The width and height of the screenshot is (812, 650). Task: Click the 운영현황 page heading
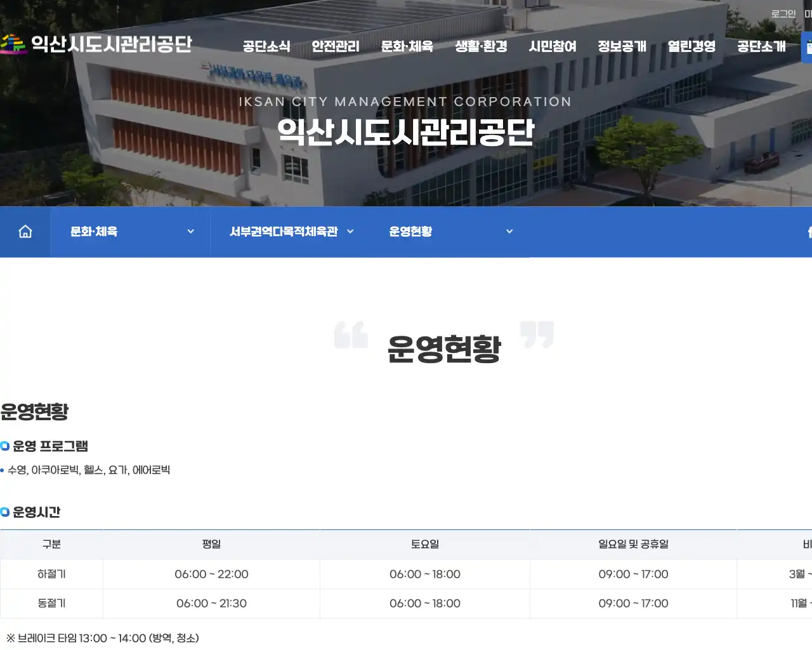click(x=443, y=347)
